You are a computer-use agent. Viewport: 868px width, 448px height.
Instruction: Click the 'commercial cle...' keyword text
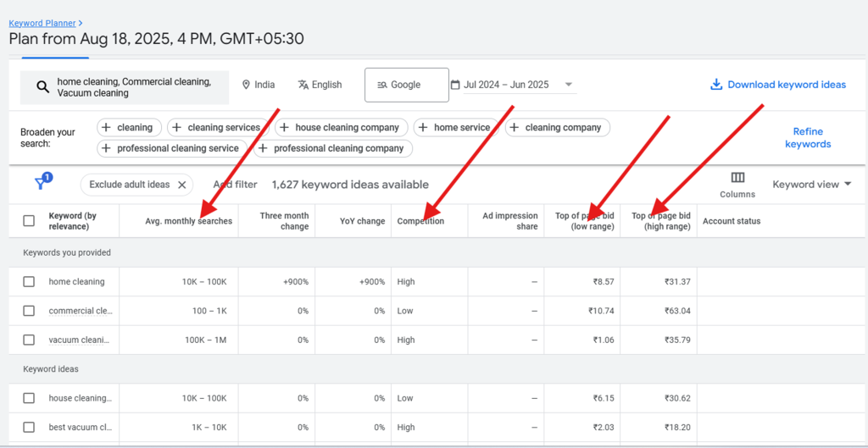[x=81, y=311]
